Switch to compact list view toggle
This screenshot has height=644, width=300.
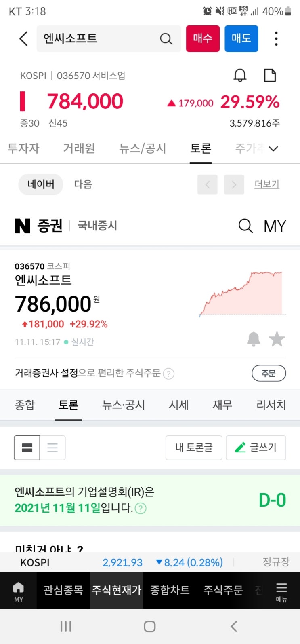tap(52, 448)
